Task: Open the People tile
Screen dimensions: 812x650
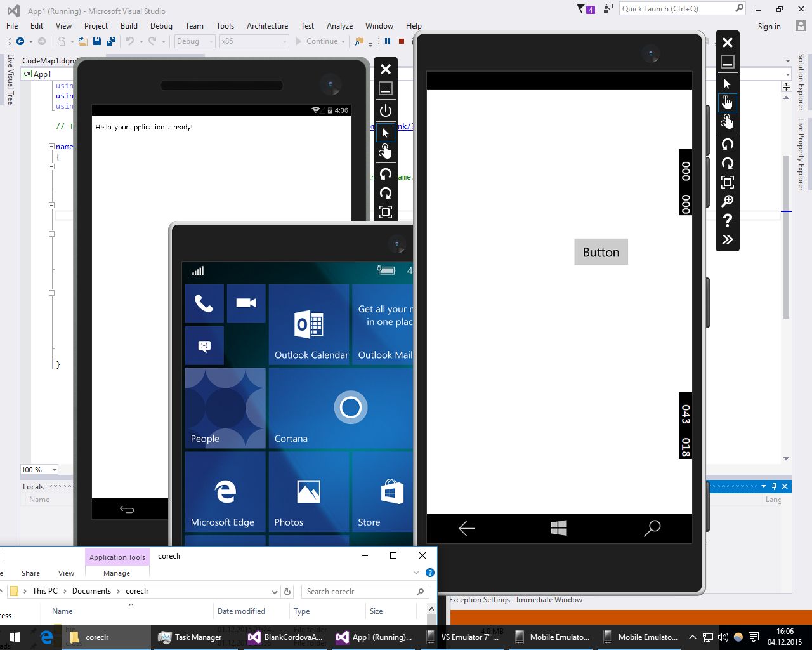Action: [225, 408]
